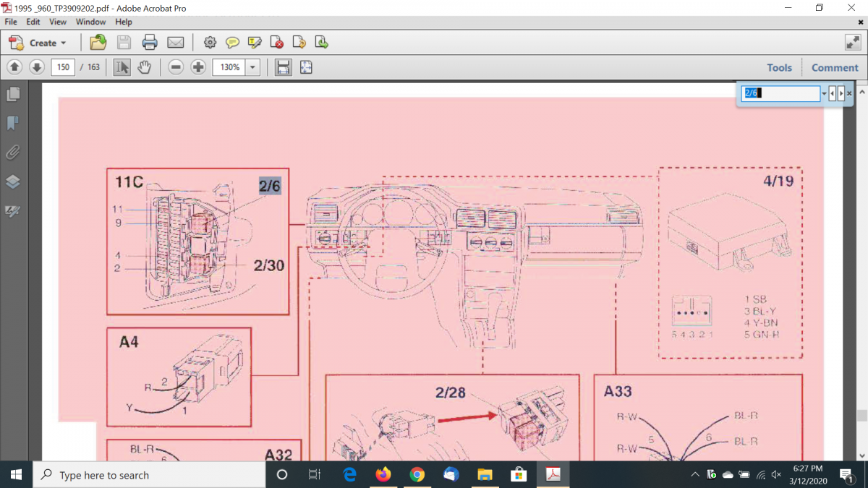Activate the Hand pan tool
Viewport: 868px width, 488px height.
click(145, 67)
